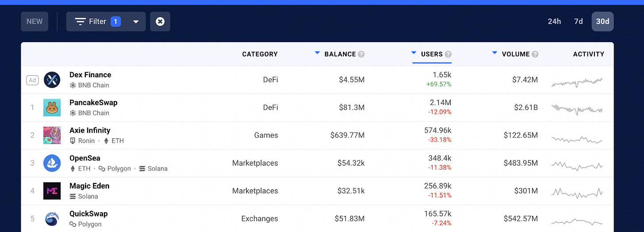Sort by the USERS column
Viewport: 644px width, 232px height.
pyautogui.click(x=432, y=54)
